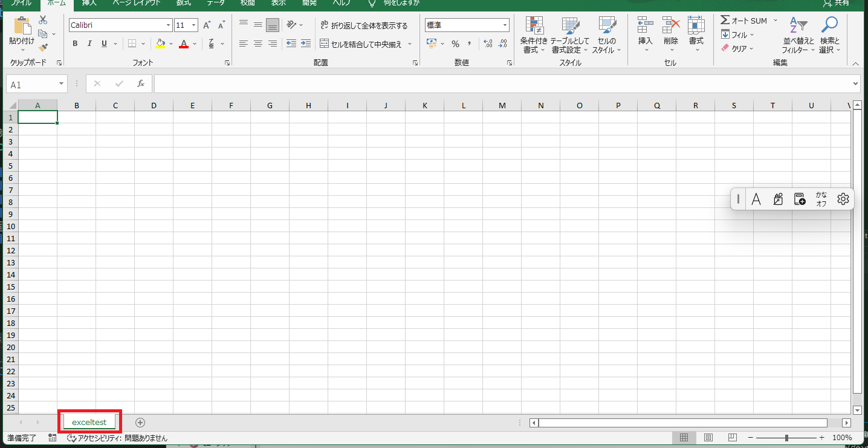The height and width of the screenshot is (448, 868).
Task: Click the Cut scissors icon
Action: click(x=43, y=20)
